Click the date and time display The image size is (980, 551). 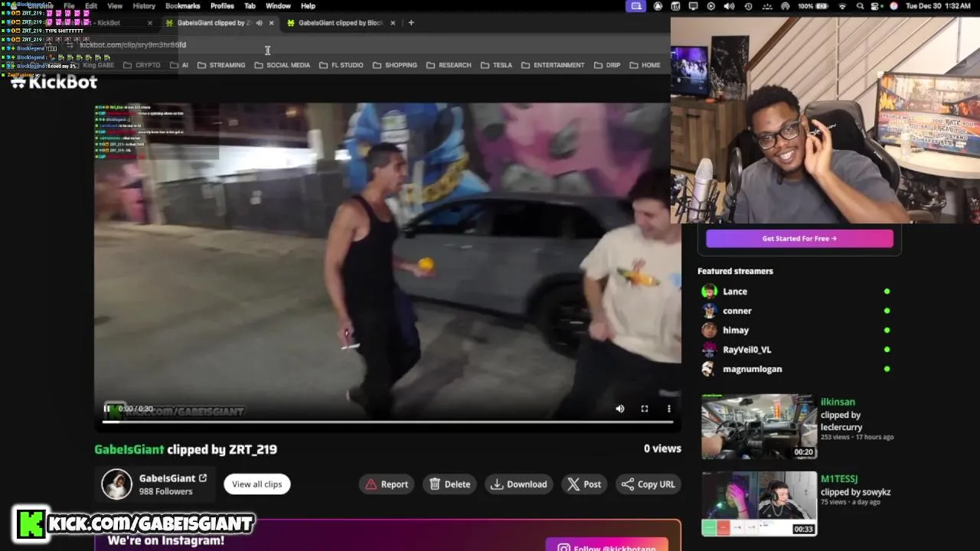pyautogui.click(x=938, y=6)
